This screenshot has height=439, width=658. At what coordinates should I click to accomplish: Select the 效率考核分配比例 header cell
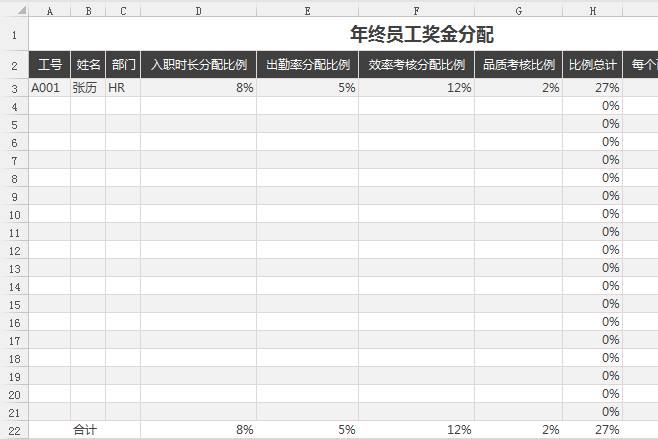[x=416, y=65]
